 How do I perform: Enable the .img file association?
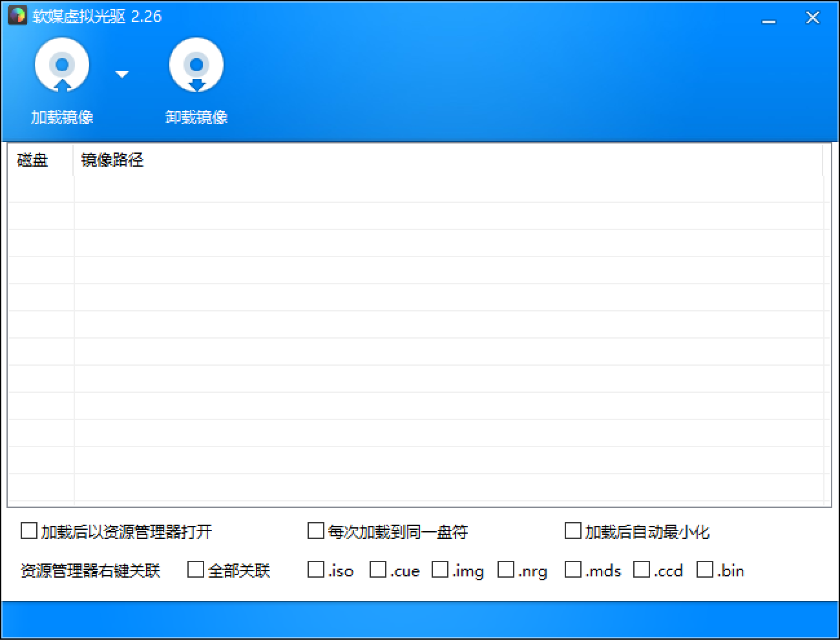(x=441, y=570)
